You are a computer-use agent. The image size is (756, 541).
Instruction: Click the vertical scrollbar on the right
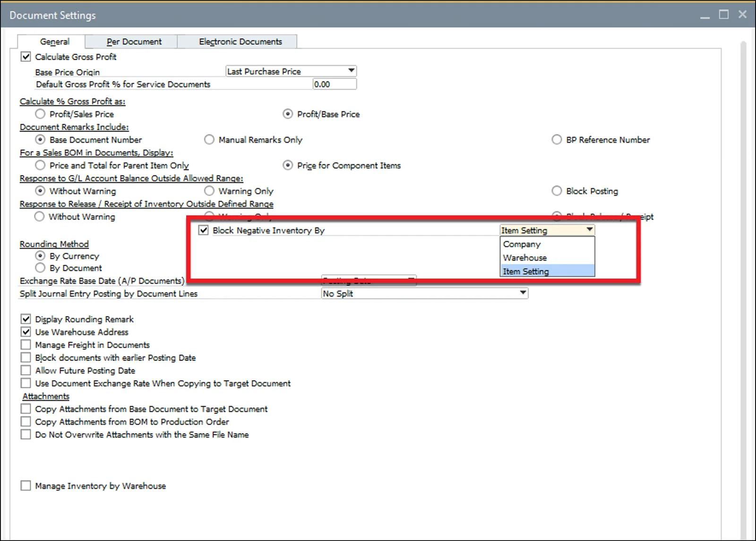pyautogui.click(x=743, y=291)
